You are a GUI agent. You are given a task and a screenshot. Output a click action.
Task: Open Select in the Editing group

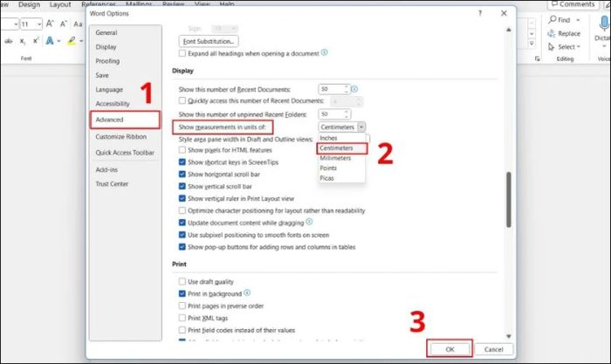coord(564,47)
